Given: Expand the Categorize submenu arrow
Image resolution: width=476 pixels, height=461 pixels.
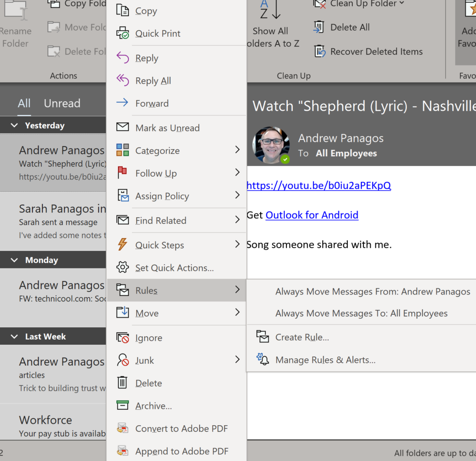Looking at the screenshot, I should tap(237, 150).
